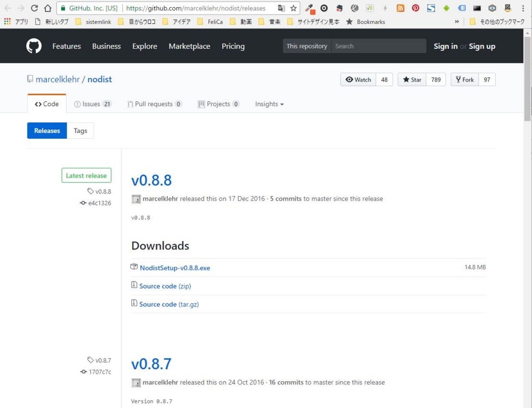Image resolution: width=532 pixels, height=408 pixels.
Task: Open the marcelklehr owner link
Action: point(58,79)
